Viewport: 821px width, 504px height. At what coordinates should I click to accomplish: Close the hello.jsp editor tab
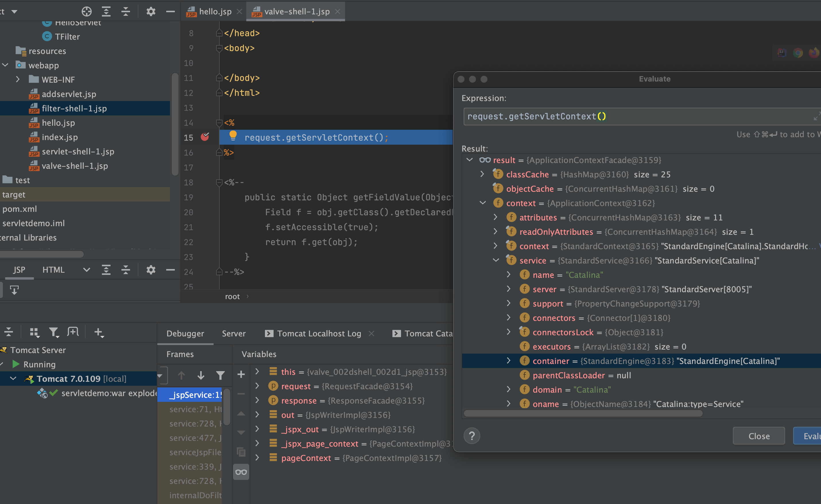pyautogui.click(x=239, y=12)
